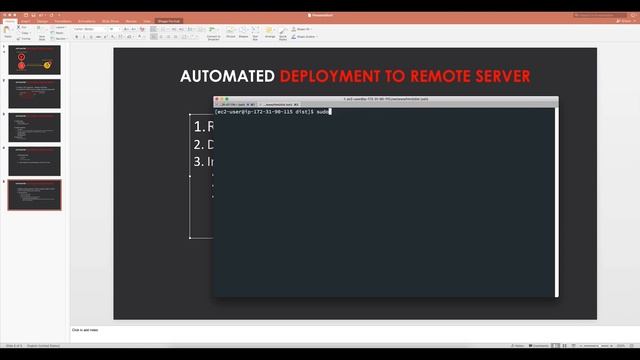Click the terminal window scrollbar
Screen dimensions: 640x360
[x=556, y=202]
